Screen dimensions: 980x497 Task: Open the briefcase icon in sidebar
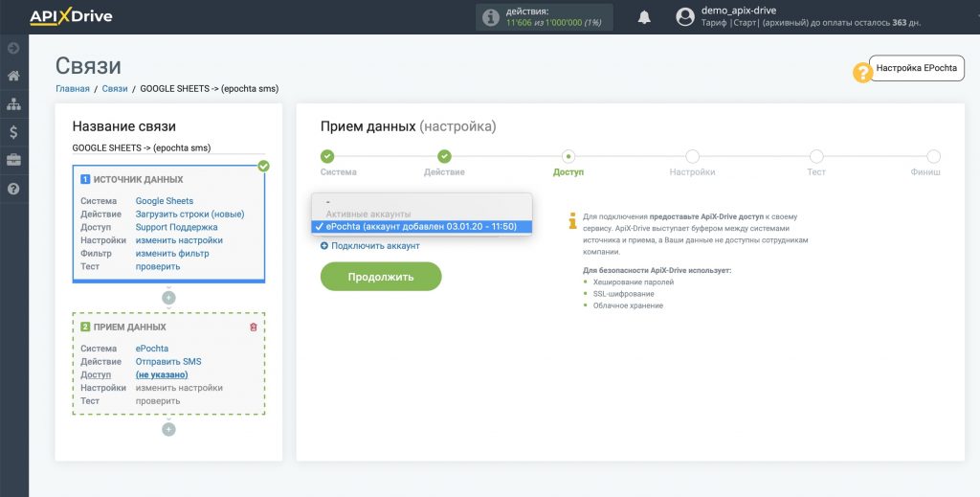[13, 160]
